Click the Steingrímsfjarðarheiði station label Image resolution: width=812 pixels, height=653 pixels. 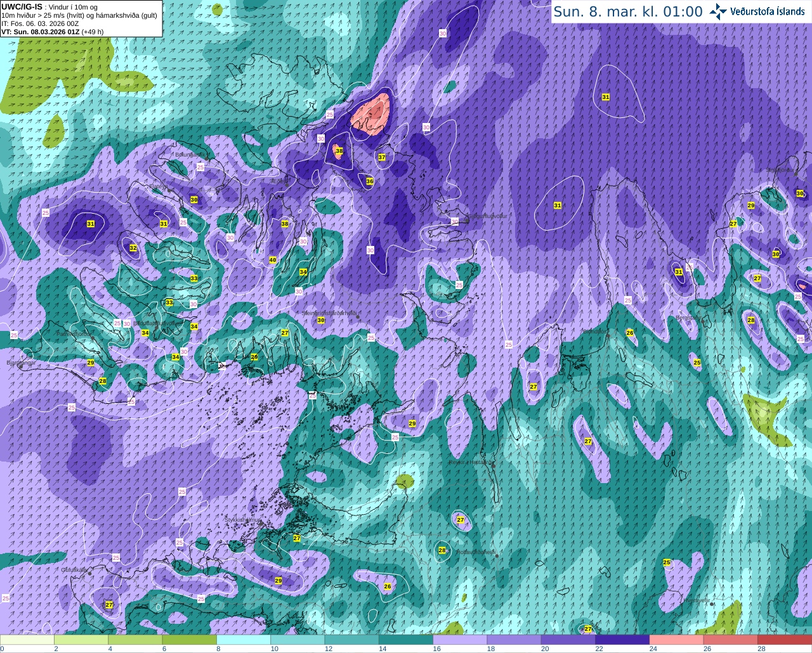(329, 313)
